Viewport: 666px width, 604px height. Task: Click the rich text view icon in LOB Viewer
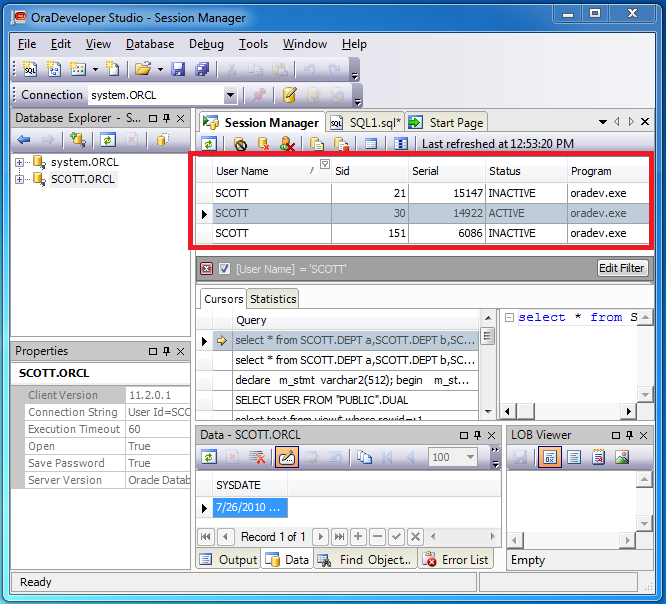pyautogui.click(x=598, y=457)
